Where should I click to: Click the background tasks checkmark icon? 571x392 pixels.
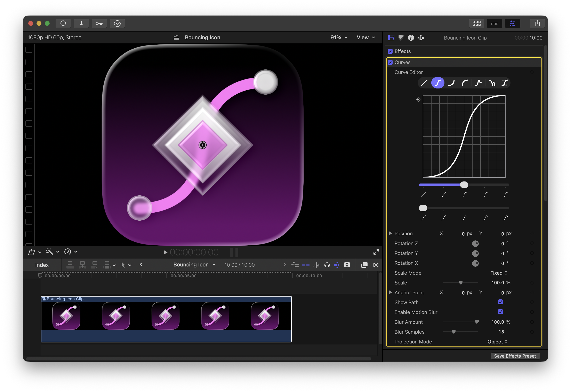(x=117, y=23)
